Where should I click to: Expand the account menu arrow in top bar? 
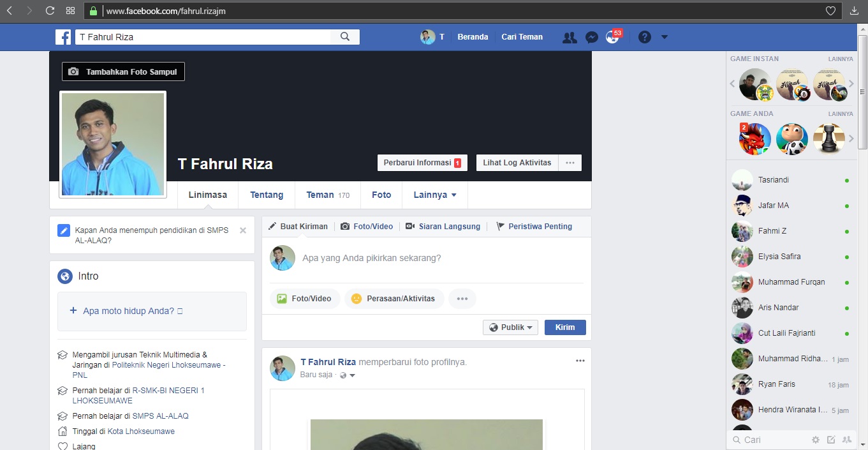[665, 37]
